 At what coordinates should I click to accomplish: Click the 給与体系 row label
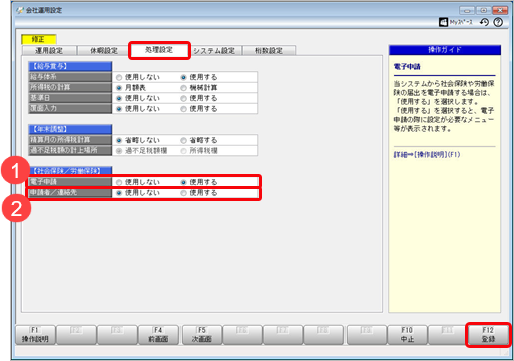[70, 77]
